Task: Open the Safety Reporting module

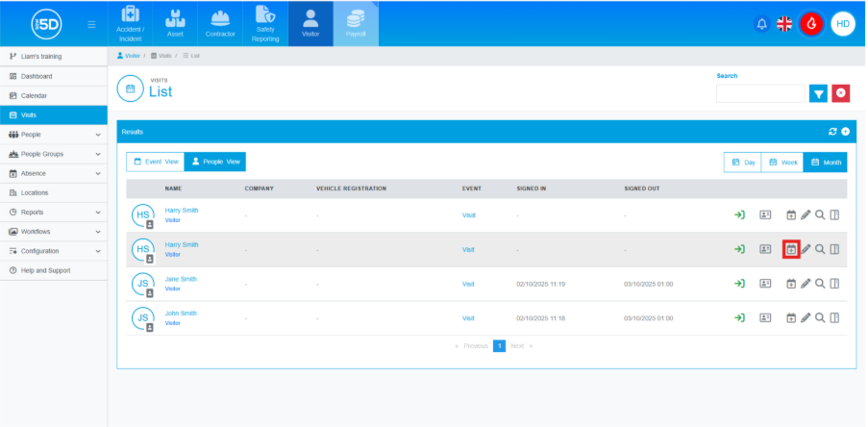Action: click(264, 24)
